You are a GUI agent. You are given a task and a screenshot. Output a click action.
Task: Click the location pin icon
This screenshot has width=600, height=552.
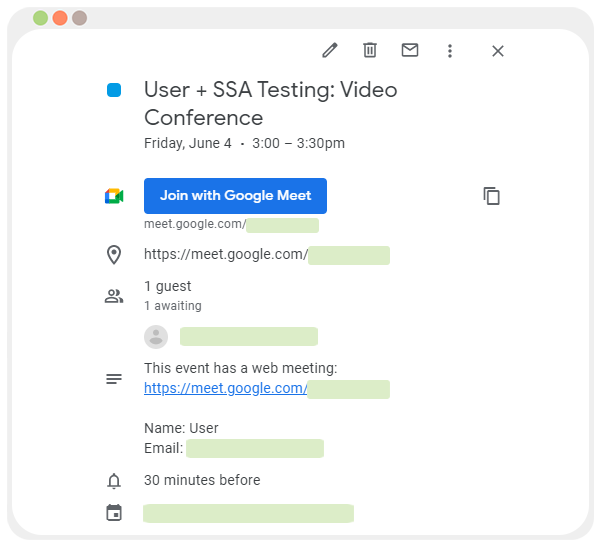pyautogui.click(x=114, y=255)
